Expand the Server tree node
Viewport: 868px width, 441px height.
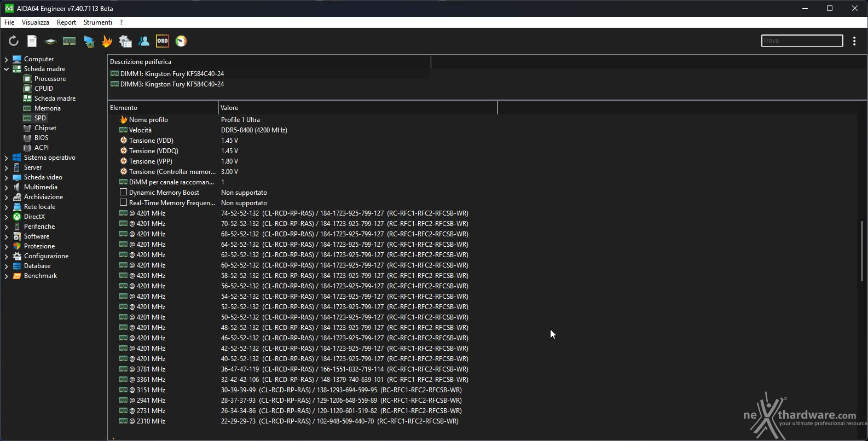pyautogui.click(x=6, y=167)
